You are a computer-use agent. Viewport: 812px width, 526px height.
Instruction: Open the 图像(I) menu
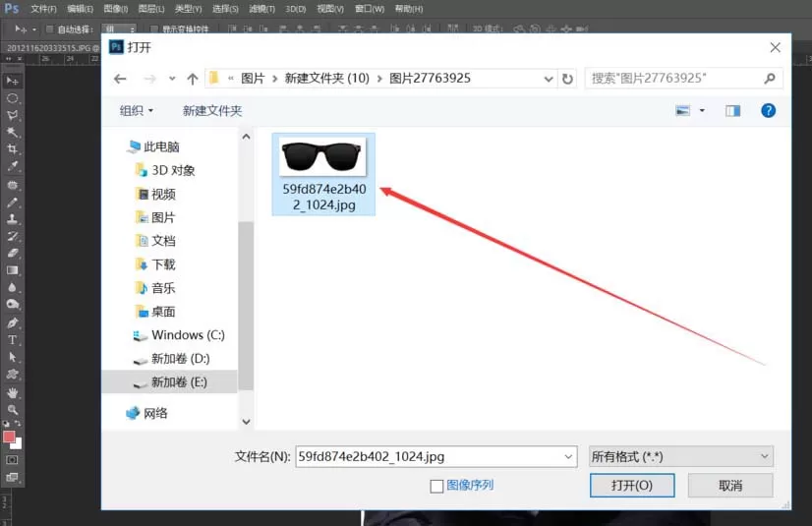115,9
